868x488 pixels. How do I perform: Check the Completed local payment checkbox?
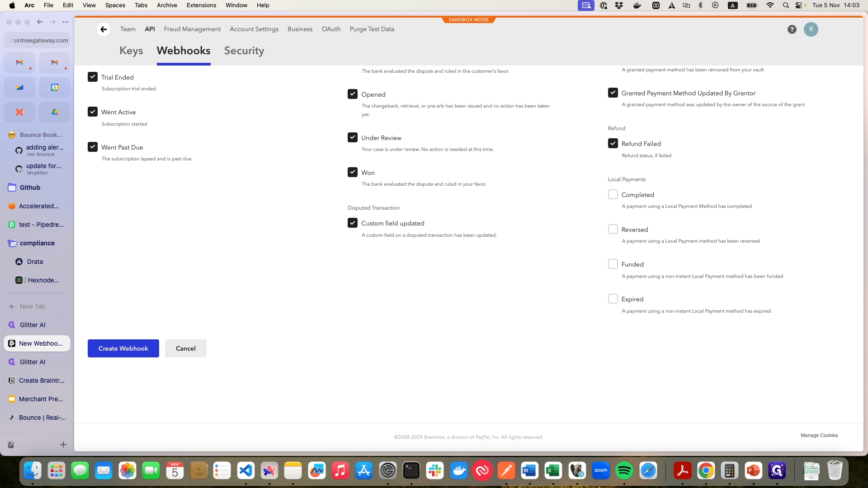[x=613, y=194]
